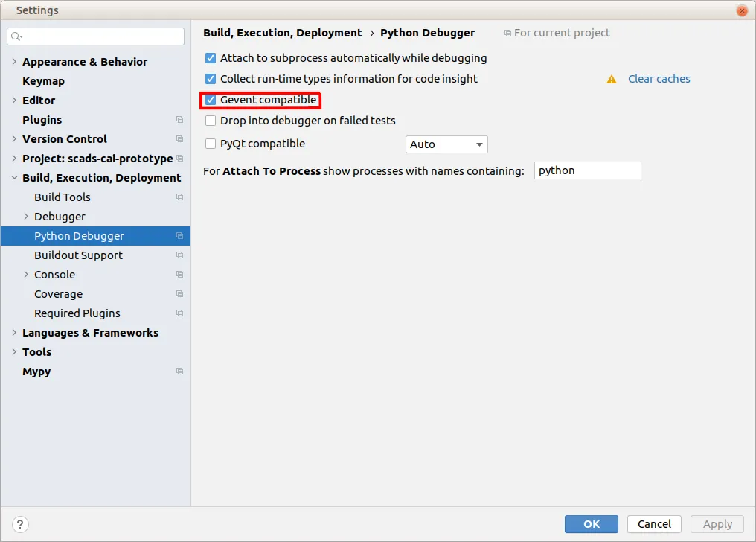The width and height of the screenshot is (756, 542).
Task: Enable PyQt compatible checkbox
Action: 211,144
